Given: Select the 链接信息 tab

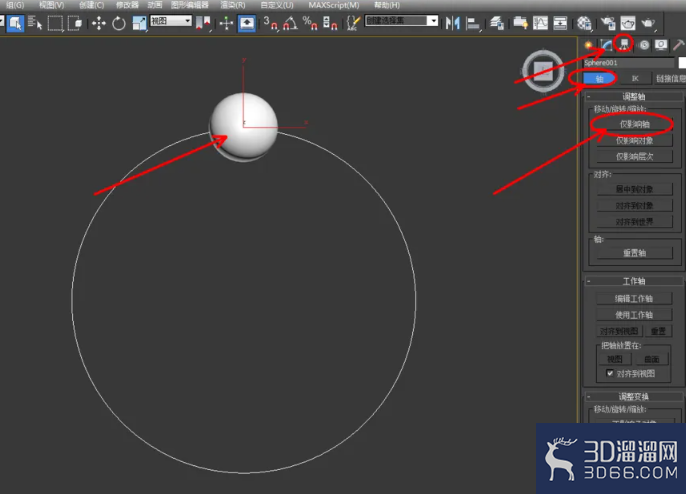Looking at the screenshot, I should (x=670, y=79).
